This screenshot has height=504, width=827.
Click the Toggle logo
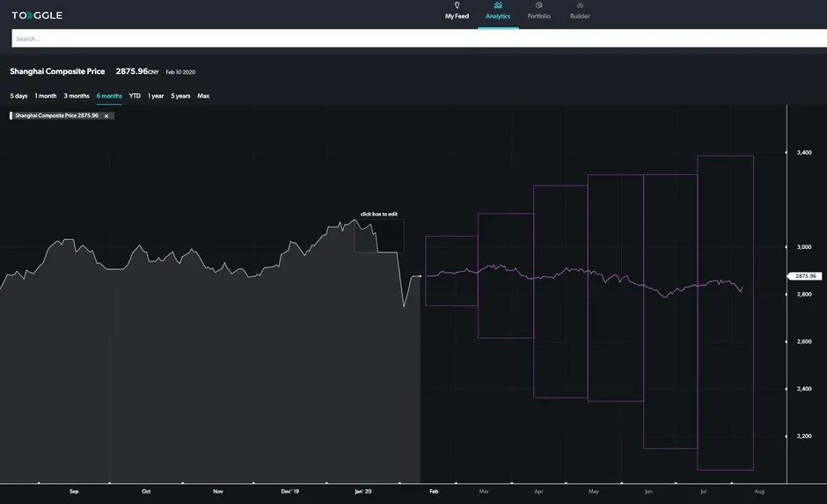[x=37, y=15]
